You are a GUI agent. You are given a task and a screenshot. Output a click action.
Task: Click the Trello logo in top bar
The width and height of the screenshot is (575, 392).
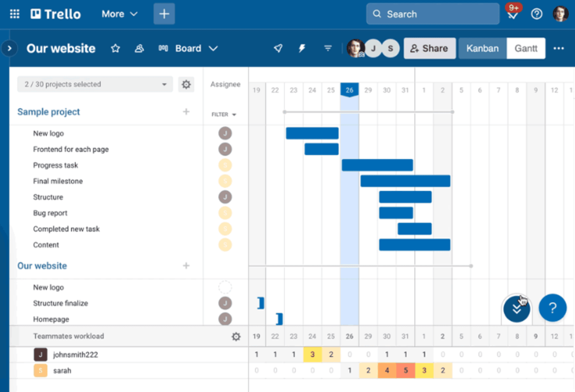click(x=55, y=13)
